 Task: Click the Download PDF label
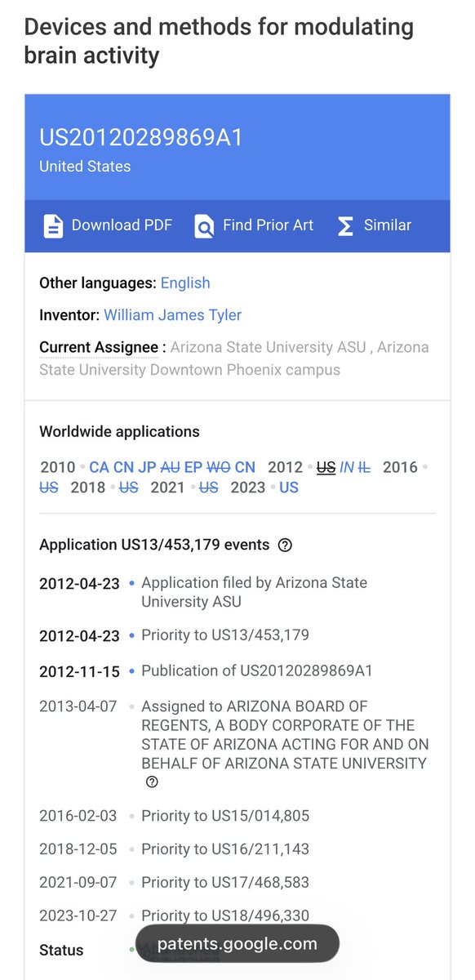pyautogui.click(x=122, y=225)
